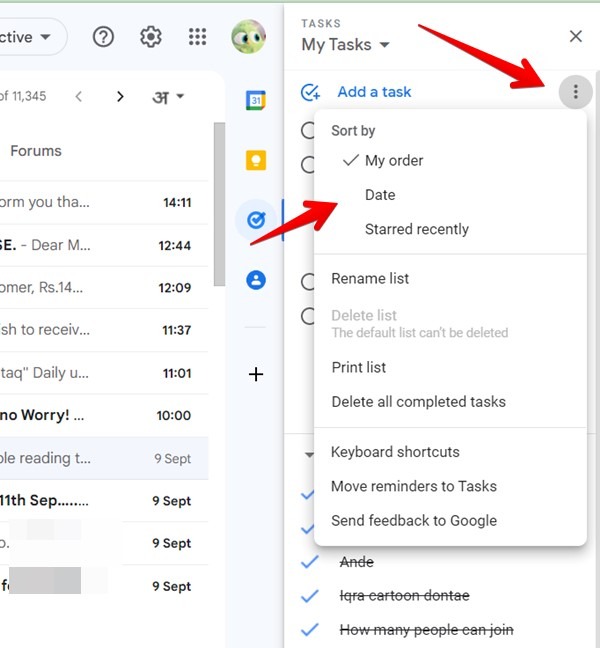Sort tasks by Starred recently

(450, 229)
